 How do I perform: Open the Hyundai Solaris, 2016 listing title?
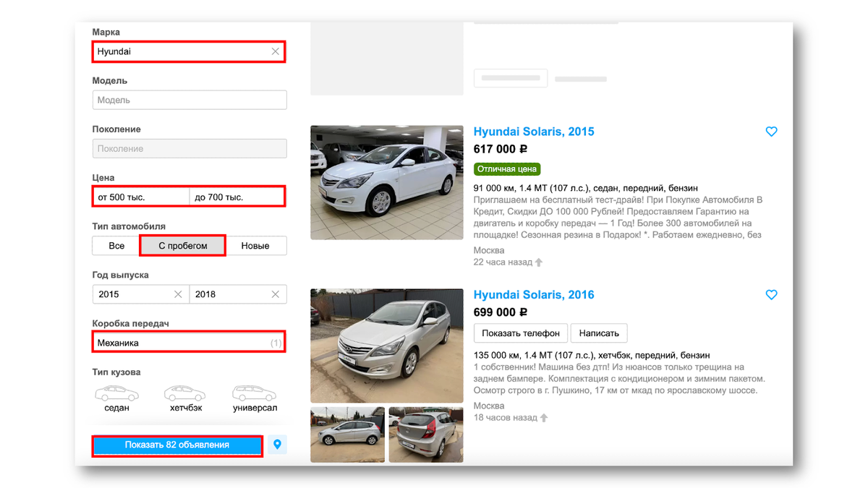[534, 295]
